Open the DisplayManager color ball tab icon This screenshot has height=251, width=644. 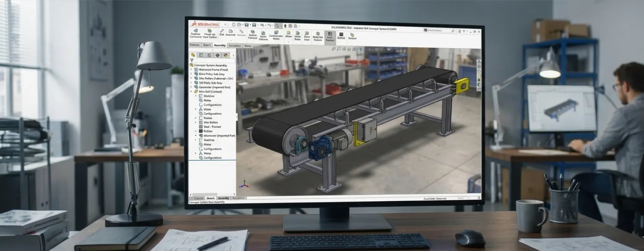click(225, 55)
